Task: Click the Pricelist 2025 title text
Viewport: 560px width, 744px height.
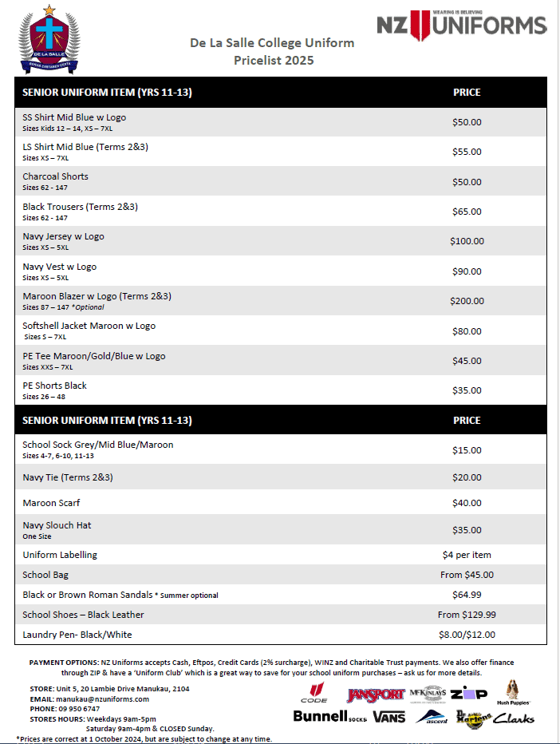Action: pos(274,60)
